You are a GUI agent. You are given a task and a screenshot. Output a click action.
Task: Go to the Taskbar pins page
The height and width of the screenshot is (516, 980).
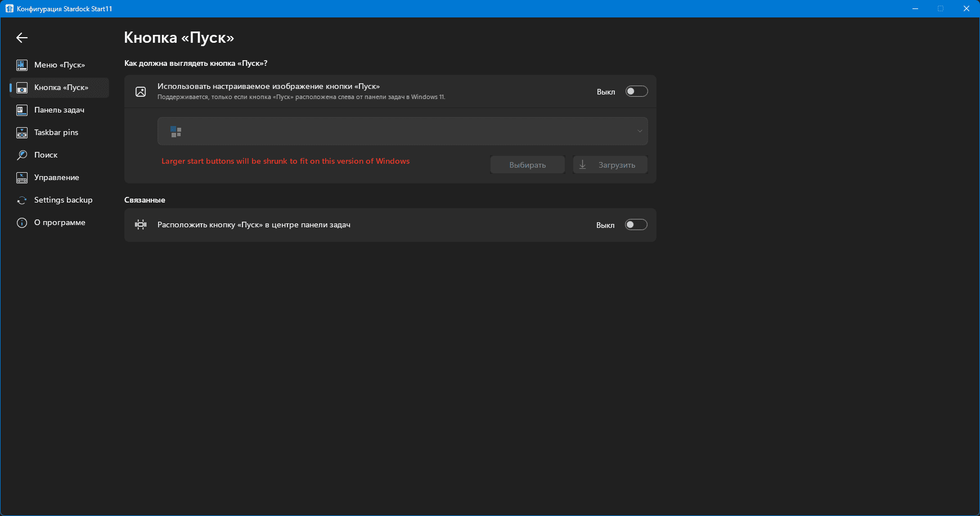[x=56, y=133]
